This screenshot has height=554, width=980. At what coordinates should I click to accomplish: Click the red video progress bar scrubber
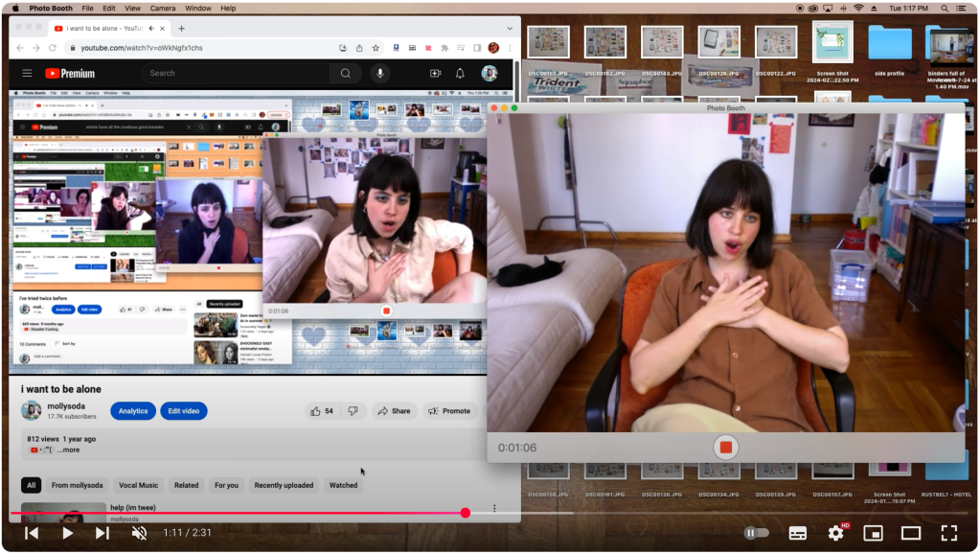tap(466, 513)
